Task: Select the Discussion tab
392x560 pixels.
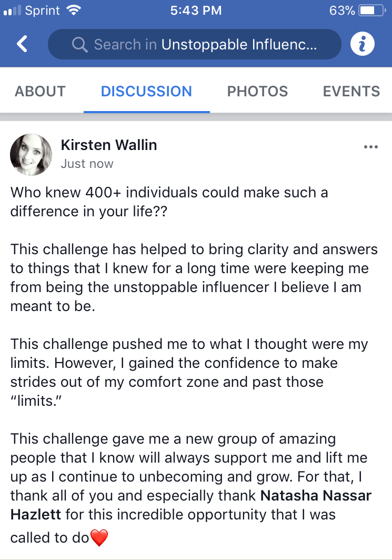Action: 146,92
